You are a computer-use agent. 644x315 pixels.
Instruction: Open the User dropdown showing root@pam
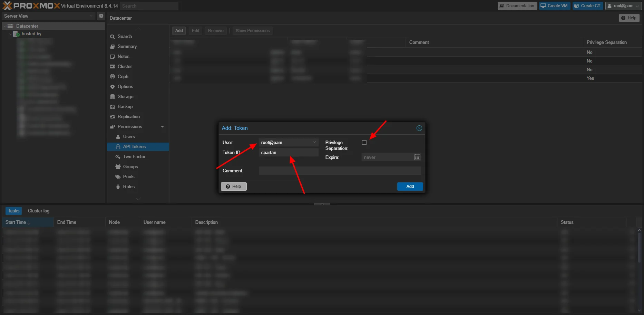(x=314, y=142)
